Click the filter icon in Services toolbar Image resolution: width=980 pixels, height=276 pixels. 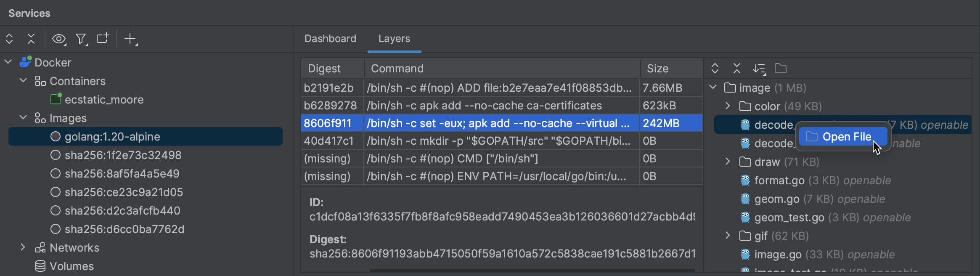[x=81, y=39]
